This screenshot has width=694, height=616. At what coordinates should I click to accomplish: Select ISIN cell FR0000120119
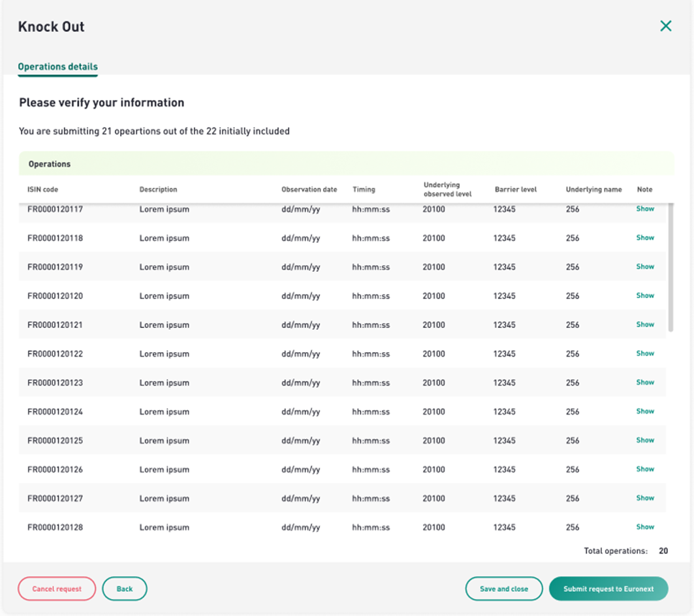click(55, 267)
